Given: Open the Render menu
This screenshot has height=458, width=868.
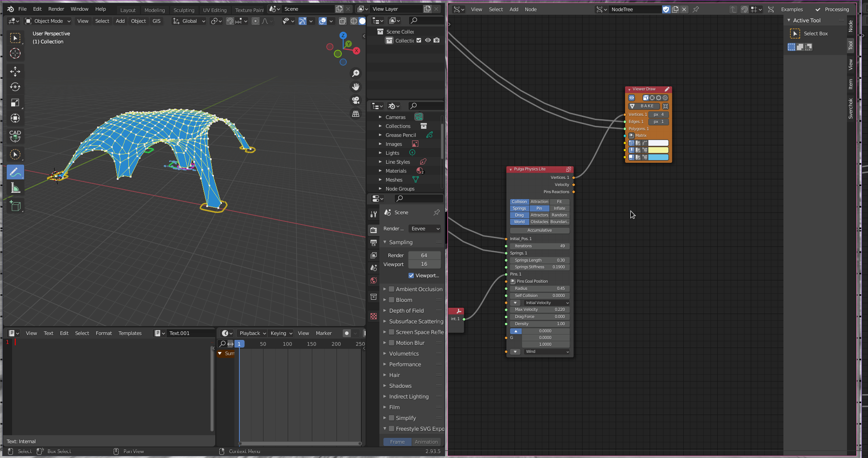Looking at the screenshot, I should [x=56, y=9].
